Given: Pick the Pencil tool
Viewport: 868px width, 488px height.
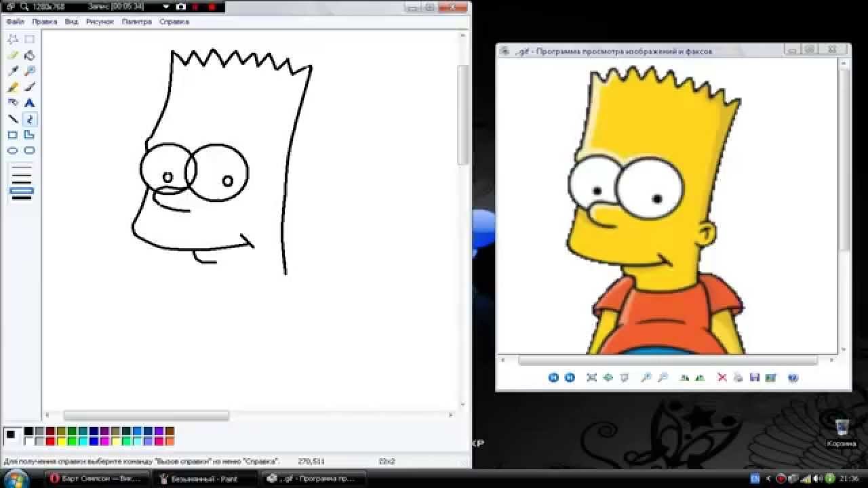Looking at the screenshot, I should pos(13,87).
